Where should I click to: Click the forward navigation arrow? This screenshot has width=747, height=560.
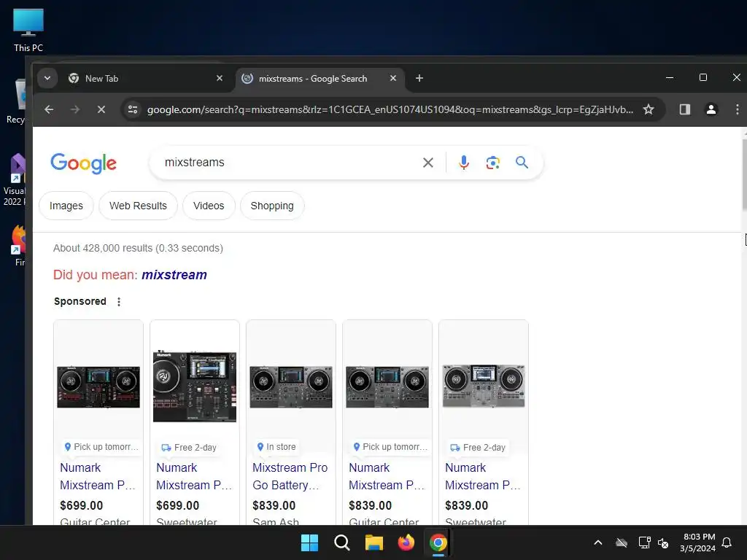[75, 109]
